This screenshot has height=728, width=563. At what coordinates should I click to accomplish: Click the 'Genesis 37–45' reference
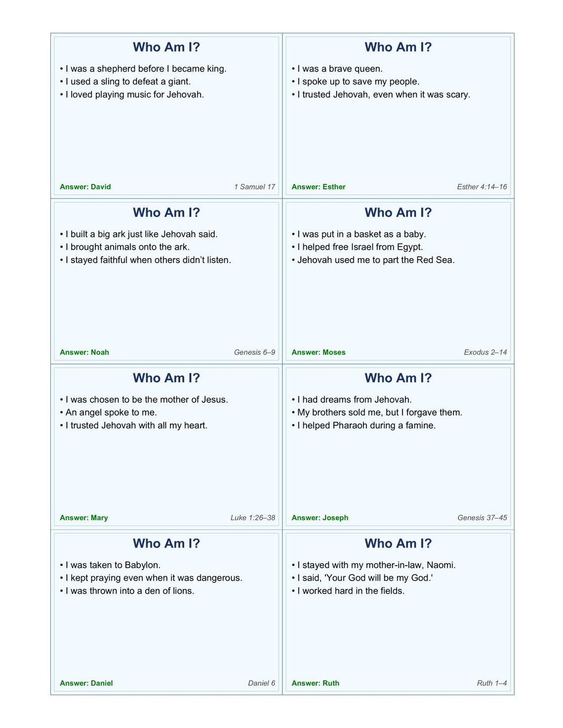click(x=482, y=517)
